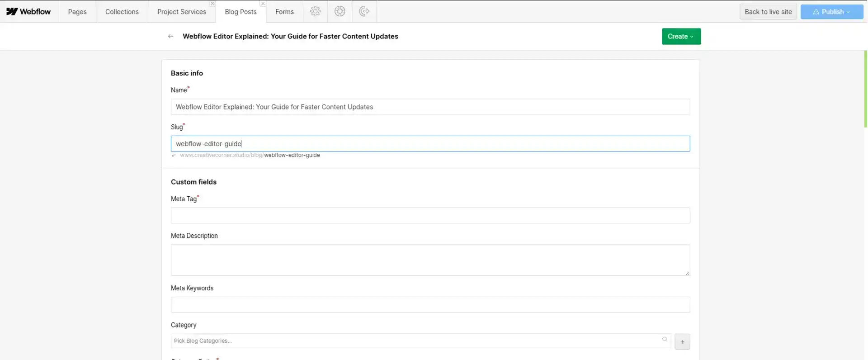Switch to the Project Services tab

182,11
